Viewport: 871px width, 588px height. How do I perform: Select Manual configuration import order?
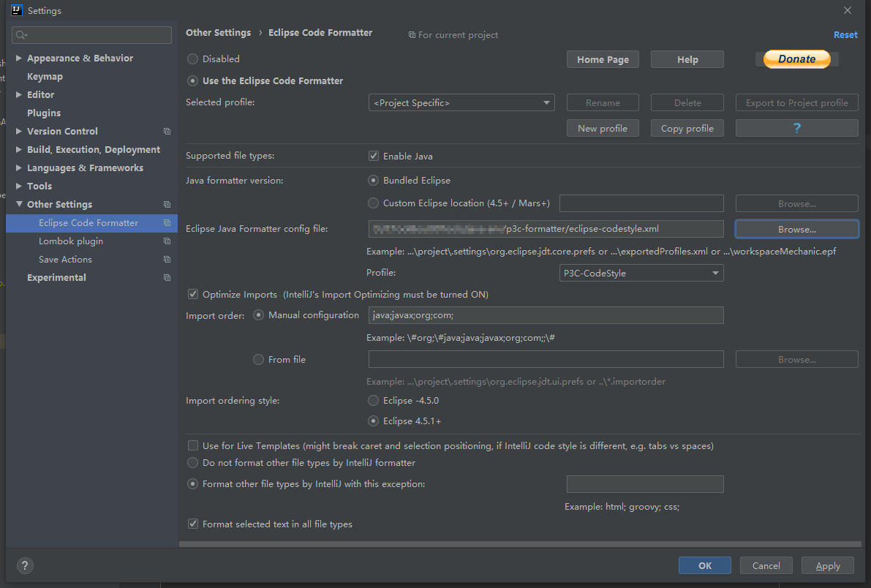pos(258,315)
